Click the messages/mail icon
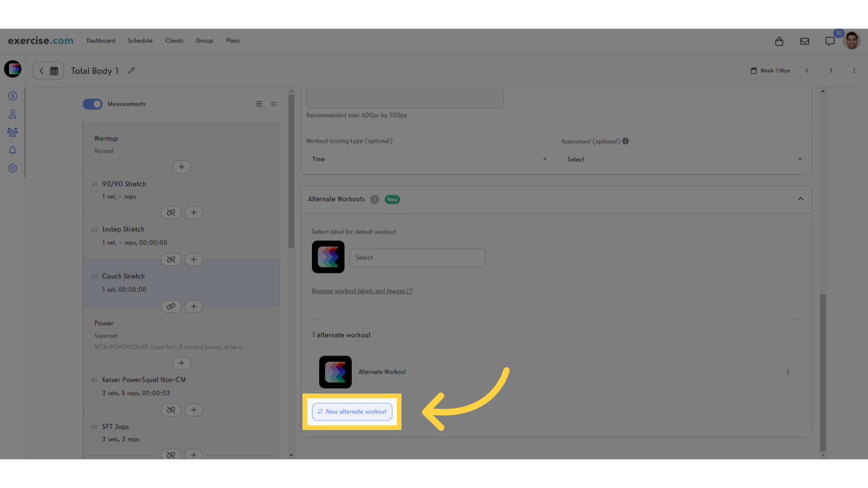 point(805,41)
